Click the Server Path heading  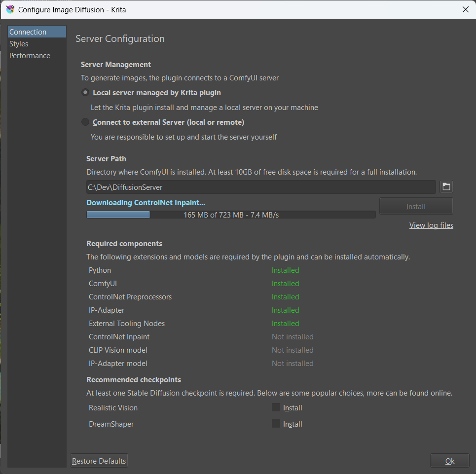pyautogui.click(x=106, y=159)
